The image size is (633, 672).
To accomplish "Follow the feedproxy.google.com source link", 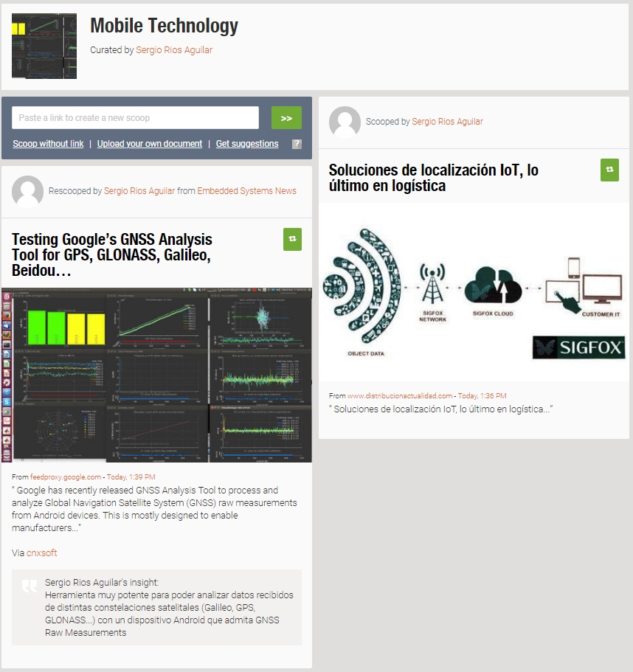I will 66,477.
